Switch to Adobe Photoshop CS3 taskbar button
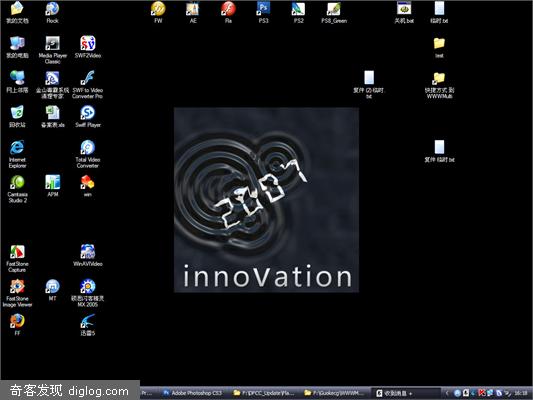 coord(192,393)
